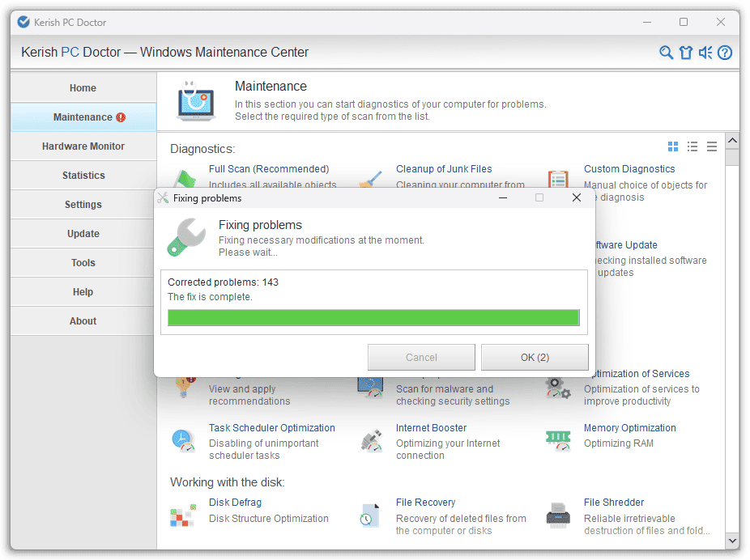Image resolution: width=750 pixels, height=560 pixels.
Task: Click the green fix progress bar
Action: pyautogui.click(x=373, y=318)
